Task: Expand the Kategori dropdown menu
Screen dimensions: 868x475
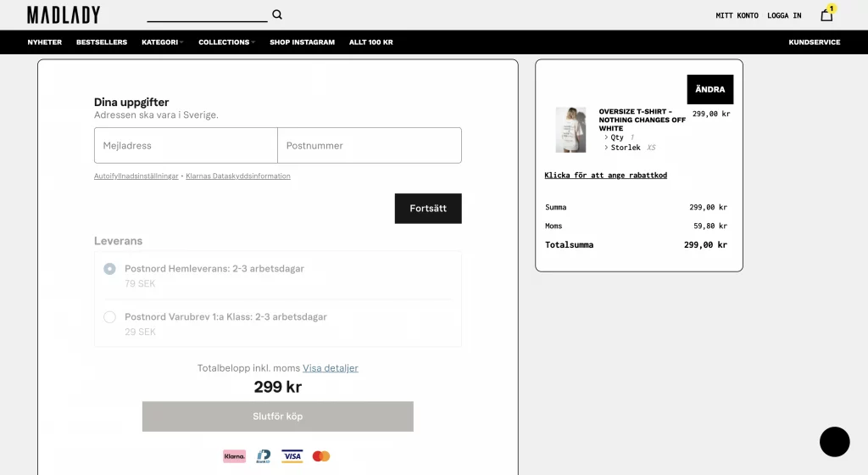Action: tap(162, 42)
